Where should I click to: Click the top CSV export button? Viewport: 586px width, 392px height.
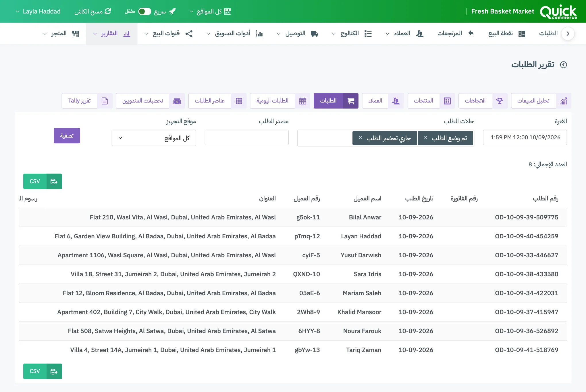tap(43, 181)
